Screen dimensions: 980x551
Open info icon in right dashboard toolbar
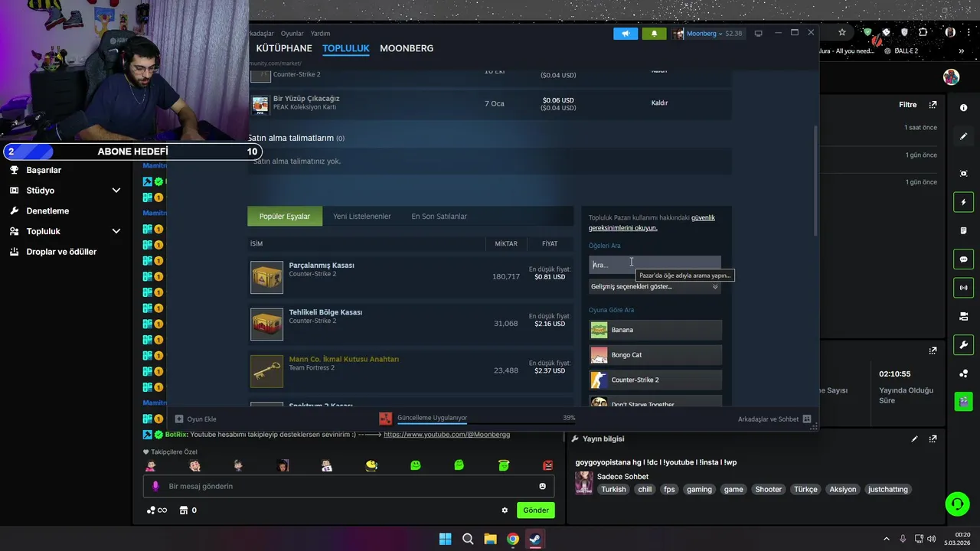pos(963,108)
